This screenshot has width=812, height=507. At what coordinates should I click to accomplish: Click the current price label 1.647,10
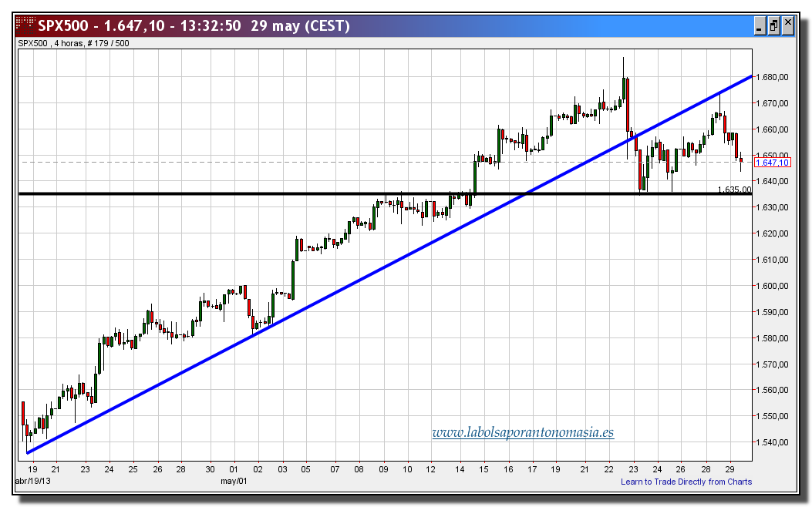click(772, 163)
